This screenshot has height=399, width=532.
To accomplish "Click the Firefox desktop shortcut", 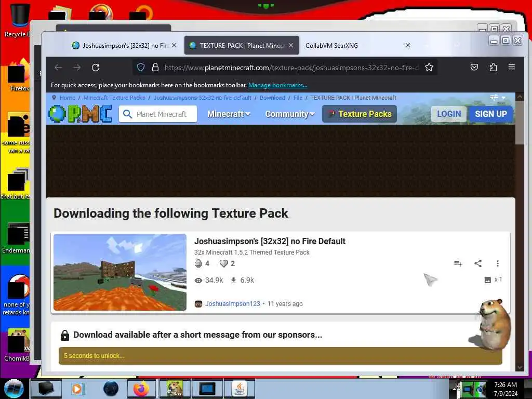I will pyautogui.click(x=19, y=75).
